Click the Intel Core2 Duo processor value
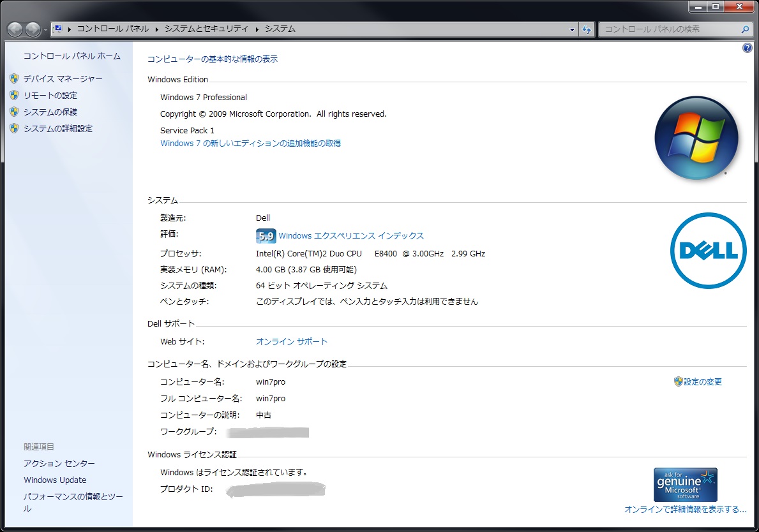The width and height of the screenshot is (759, 532). [370, 253]
